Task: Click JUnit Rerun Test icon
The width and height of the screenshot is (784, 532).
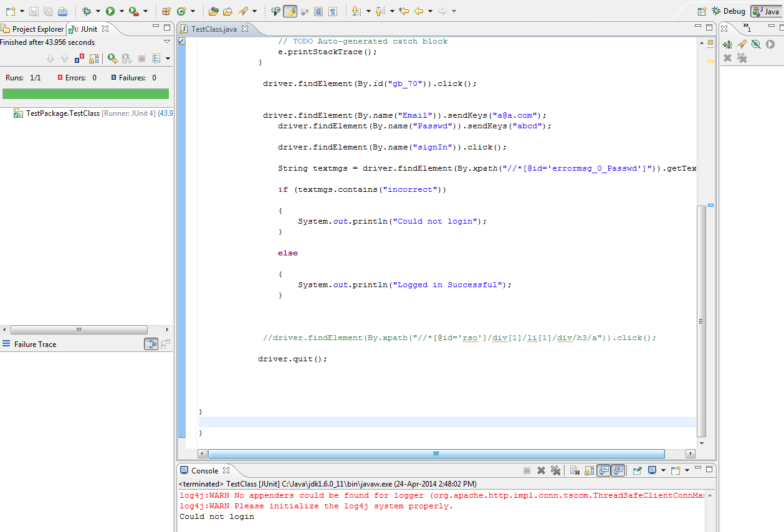Action: [112, 59]
